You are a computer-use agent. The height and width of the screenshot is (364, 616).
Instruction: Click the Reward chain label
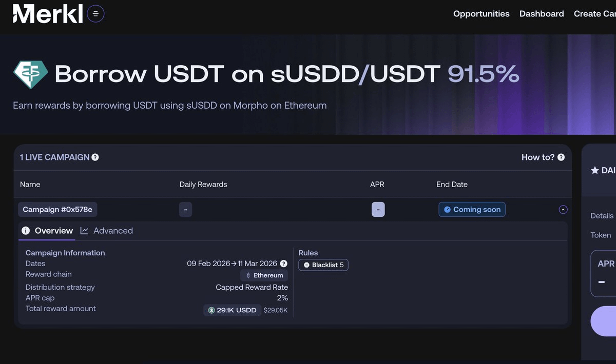tap(49, 274)
